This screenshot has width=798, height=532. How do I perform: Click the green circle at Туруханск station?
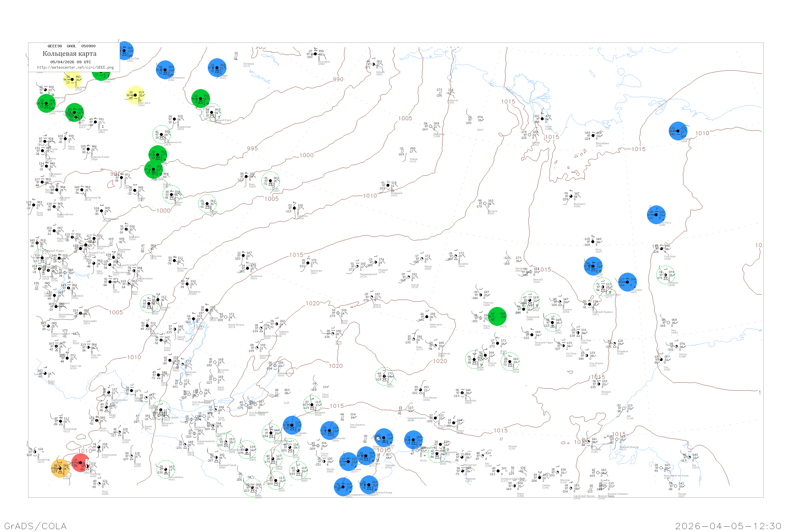pos(201,98)
